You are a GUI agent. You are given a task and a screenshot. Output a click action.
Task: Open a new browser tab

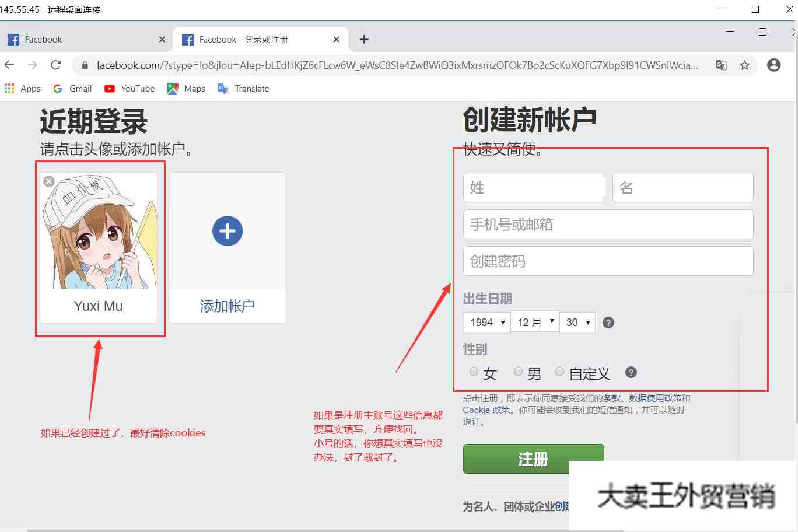pyautogui.click(x=364, y=39)
